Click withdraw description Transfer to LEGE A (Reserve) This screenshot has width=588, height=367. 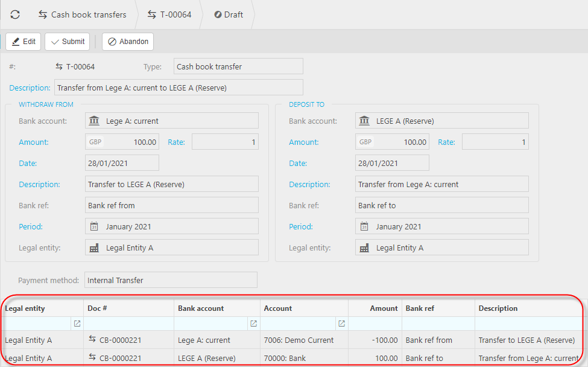click(172, 184)
